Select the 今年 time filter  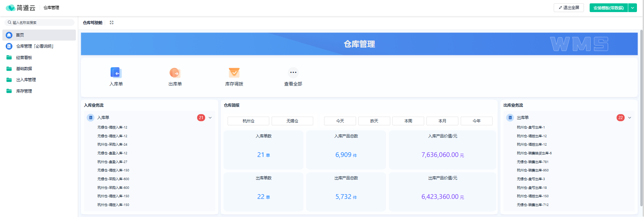[x=477, y=121]
